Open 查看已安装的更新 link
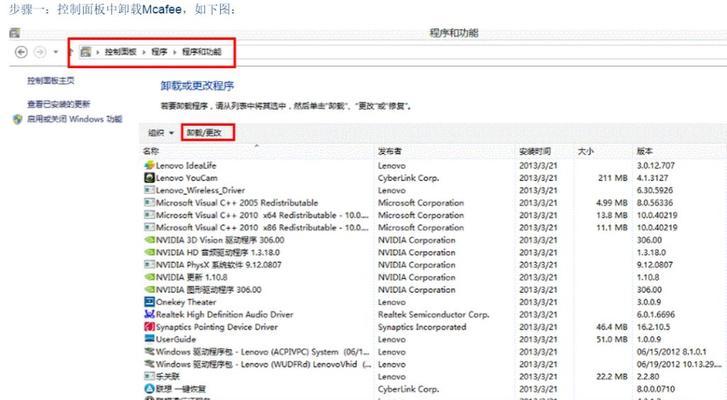 click(x=58, y=104)
